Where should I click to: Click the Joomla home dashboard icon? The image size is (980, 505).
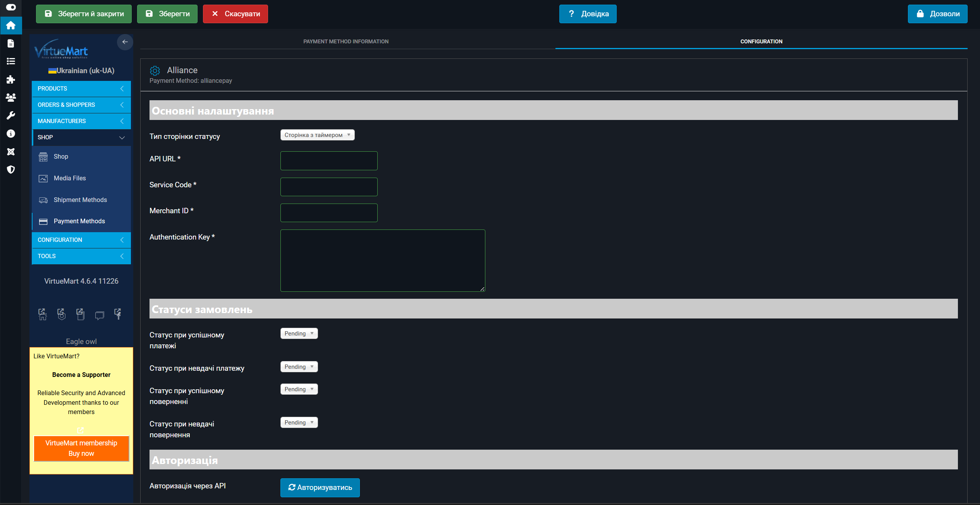(x=11, y=26)
